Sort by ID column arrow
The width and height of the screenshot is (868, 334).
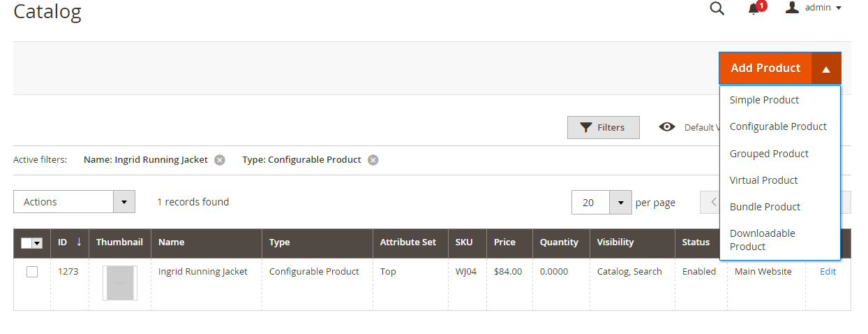pos(79,242)
